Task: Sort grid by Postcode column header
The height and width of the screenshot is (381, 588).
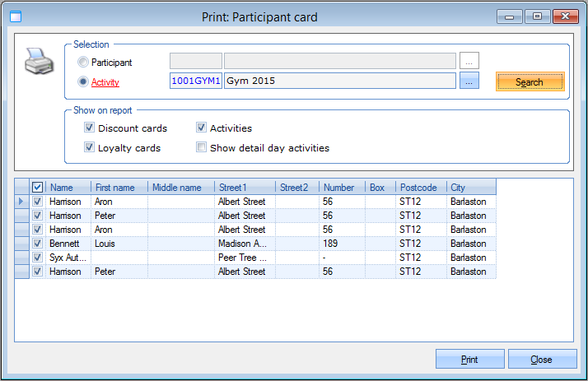Action: pos(420,188)
